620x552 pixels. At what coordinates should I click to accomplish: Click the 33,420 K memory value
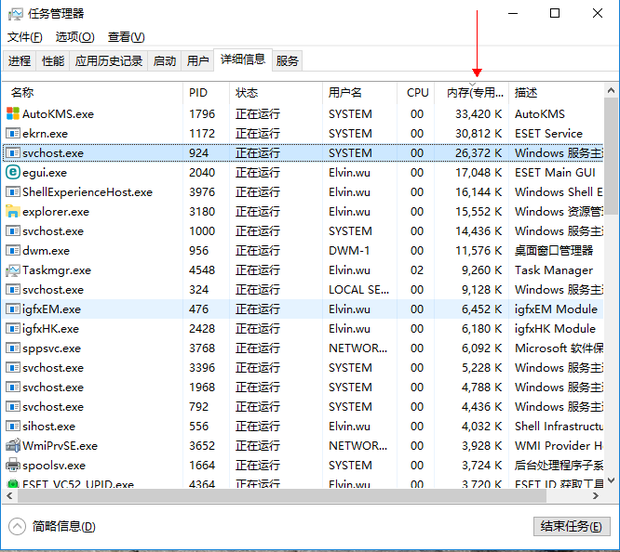478,114
